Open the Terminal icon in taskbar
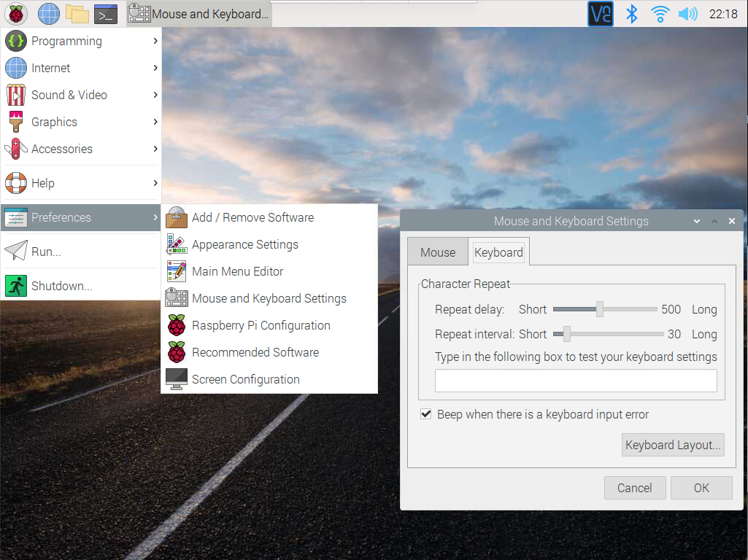Image resolution: width=748 pixels, height=560 pixels. tap(106, 13)
